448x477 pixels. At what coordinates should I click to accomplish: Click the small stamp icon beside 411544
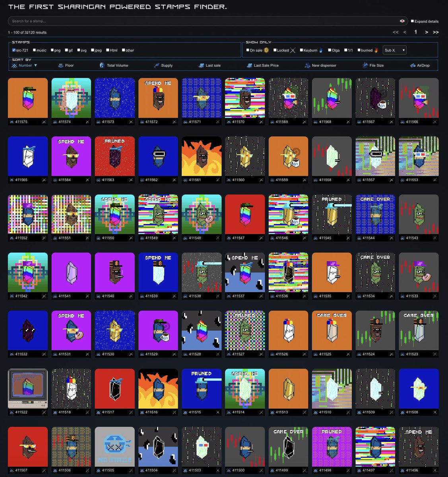pyautogui.click(x=359, y=238)
